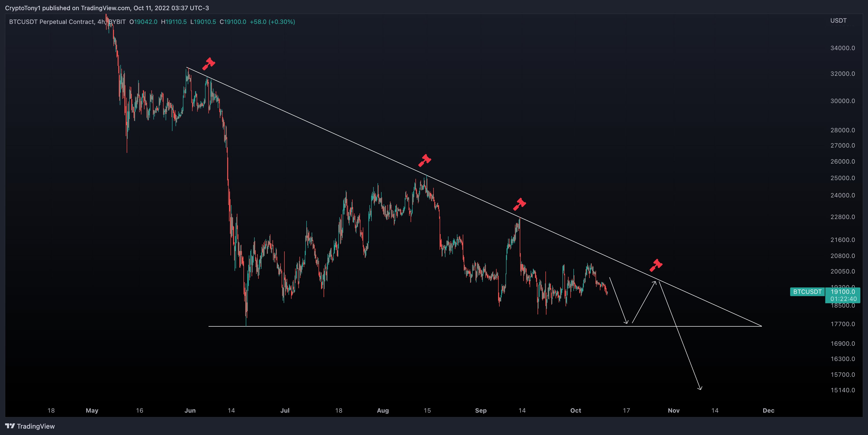Click the red hammer icon above August 15 high
Viewport: 868px width, 435px height.
(425, 160)
